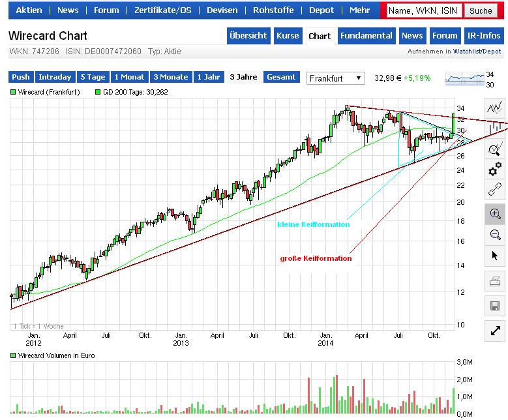Click the Suche button
The height and width of the screenshot is (420, 508).
point(481,10)
